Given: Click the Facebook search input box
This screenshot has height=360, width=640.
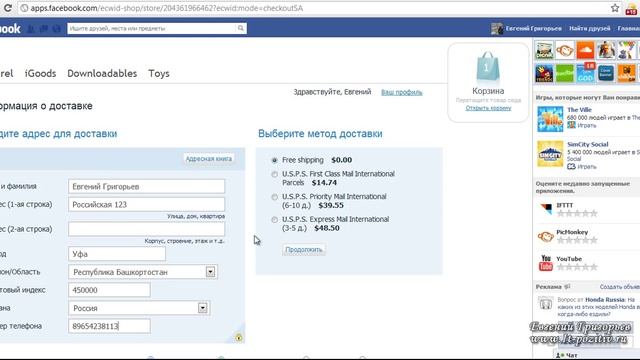Looking at the screenshot, I should pos(151,29).
